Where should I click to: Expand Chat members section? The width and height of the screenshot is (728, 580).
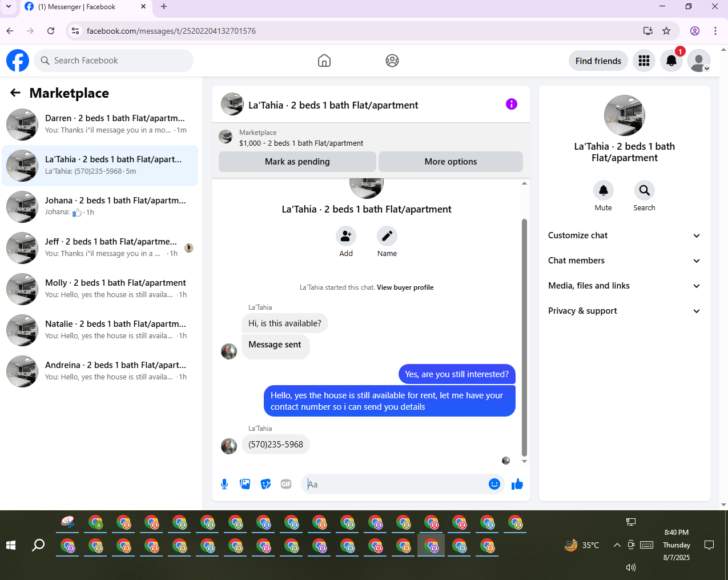tap(625, 261)
